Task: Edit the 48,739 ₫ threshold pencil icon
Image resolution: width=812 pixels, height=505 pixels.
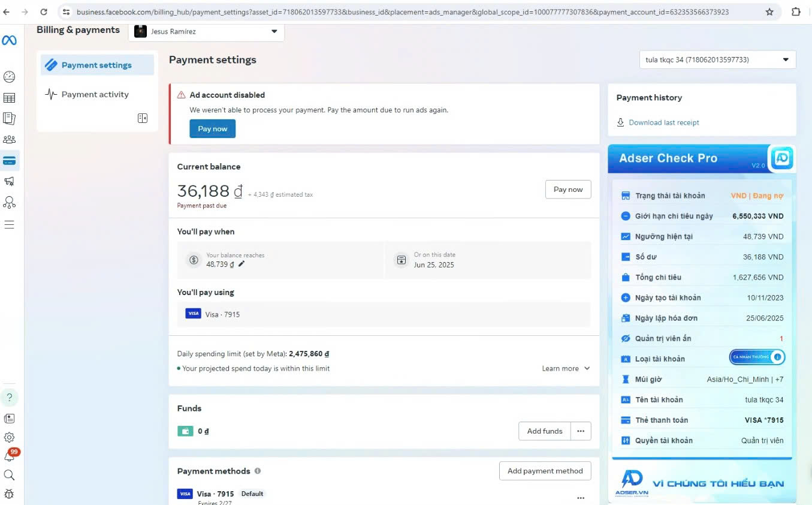Action: pyautogui.click(x=242, y=264)
